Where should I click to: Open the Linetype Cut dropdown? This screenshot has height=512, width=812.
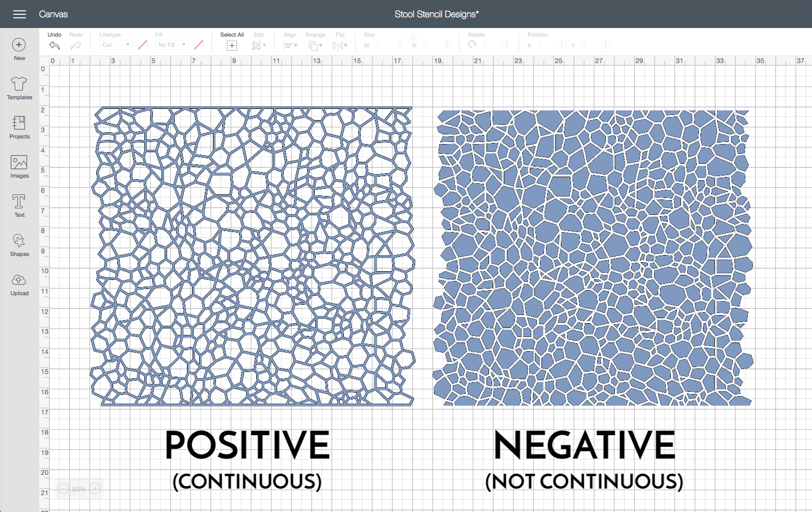coord(116,45)
